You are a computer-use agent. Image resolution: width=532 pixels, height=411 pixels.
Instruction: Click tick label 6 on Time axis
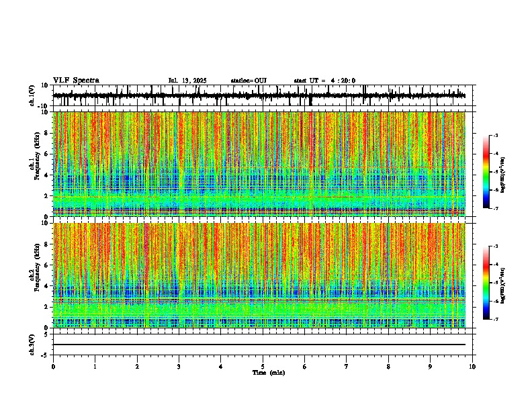305,367
